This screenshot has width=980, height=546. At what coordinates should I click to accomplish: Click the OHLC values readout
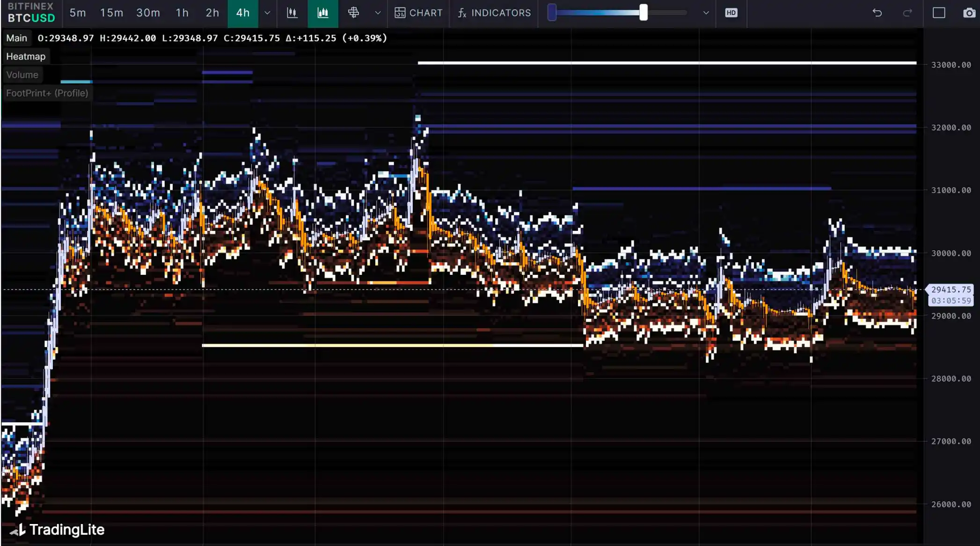pyautogui.click(x=212, y=38)
